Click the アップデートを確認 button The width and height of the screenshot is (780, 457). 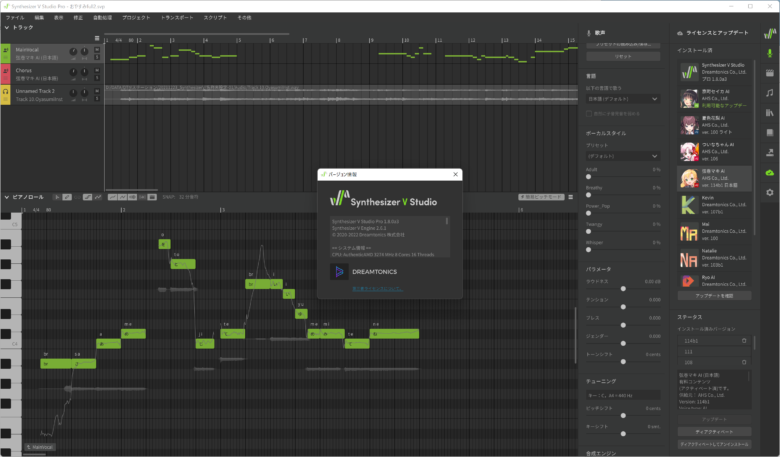pyautogui.click(x=714, y=296)
